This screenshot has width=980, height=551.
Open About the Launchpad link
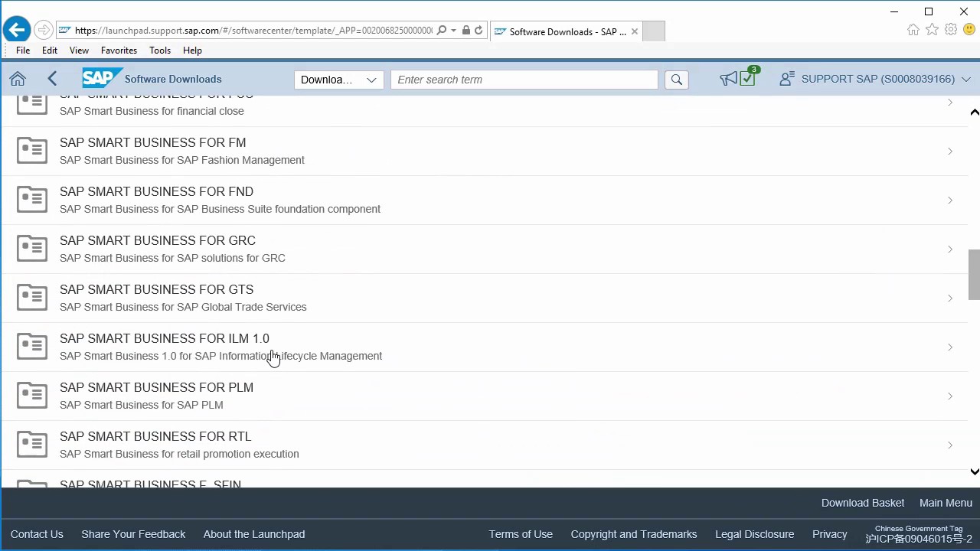tap(254, 534)
